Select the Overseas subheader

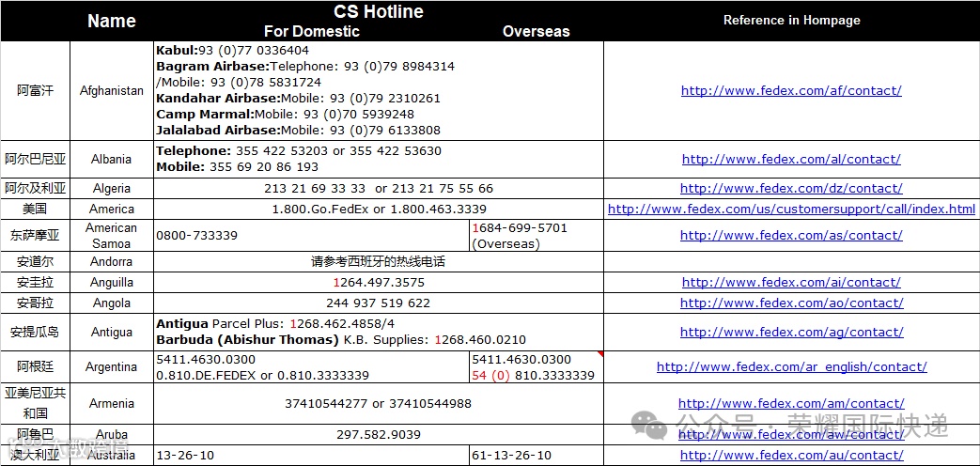(x=537, y=31)
